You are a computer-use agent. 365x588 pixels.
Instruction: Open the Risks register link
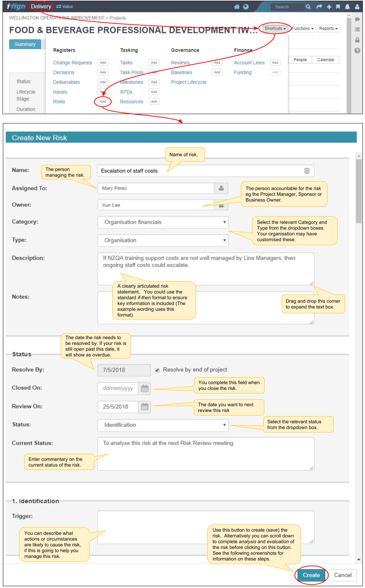coord(59,101)
